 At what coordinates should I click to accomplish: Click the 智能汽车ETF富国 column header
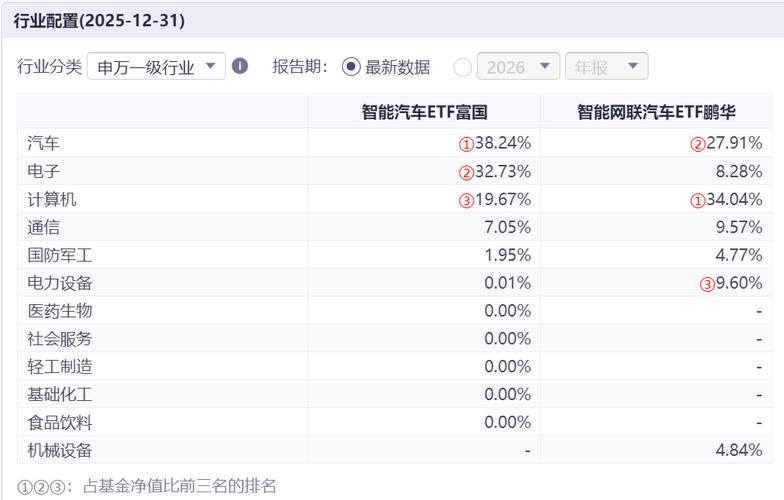click(424, 112)
